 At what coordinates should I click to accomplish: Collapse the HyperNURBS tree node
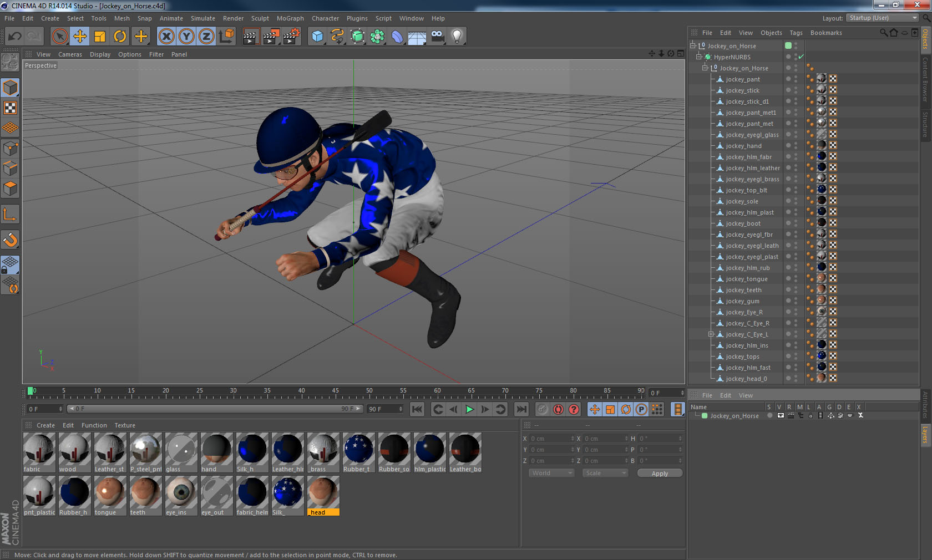(x=699, y=57)
